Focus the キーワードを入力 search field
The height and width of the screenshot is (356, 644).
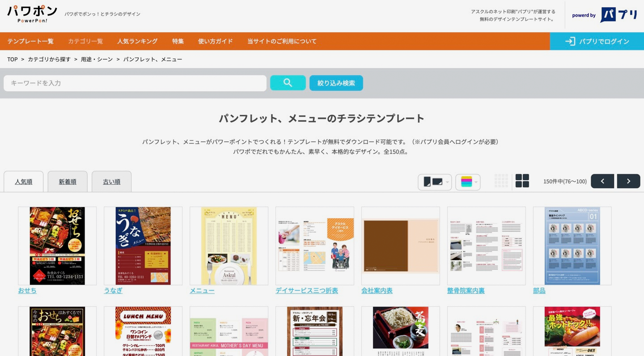(135, 83)
